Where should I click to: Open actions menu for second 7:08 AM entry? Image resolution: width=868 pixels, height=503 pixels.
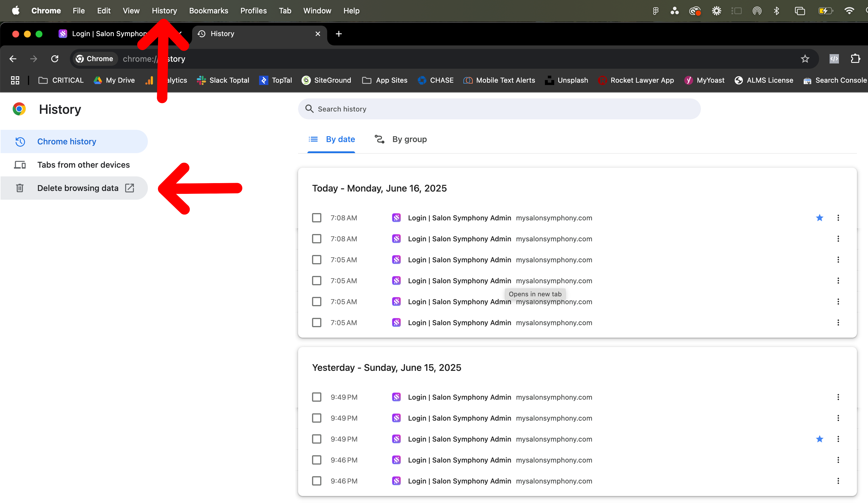(x=838, y=239)
